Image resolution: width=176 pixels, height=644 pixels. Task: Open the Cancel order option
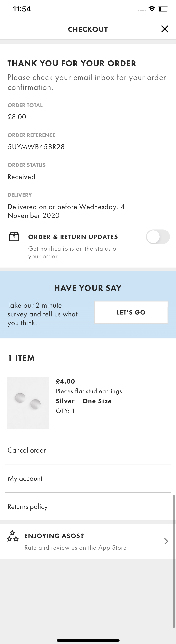coord(26,450)
